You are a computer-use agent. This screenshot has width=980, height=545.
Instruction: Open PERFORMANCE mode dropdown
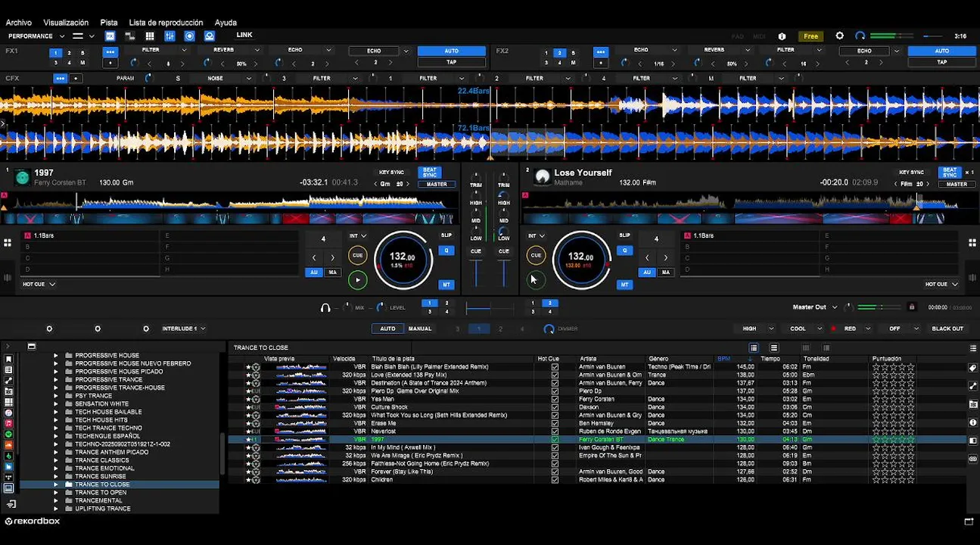(x=36, y=36)
